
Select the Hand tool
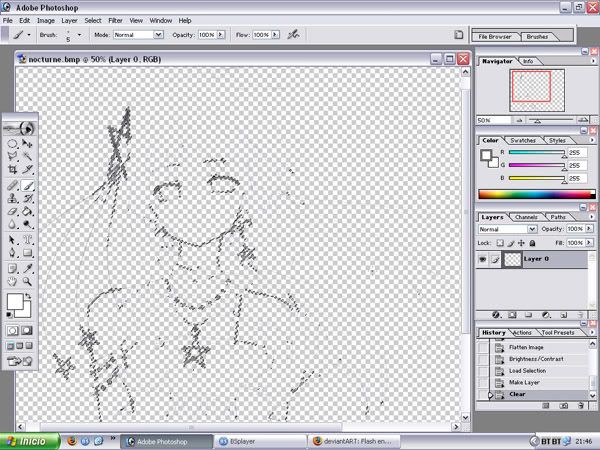pos(12,282)
